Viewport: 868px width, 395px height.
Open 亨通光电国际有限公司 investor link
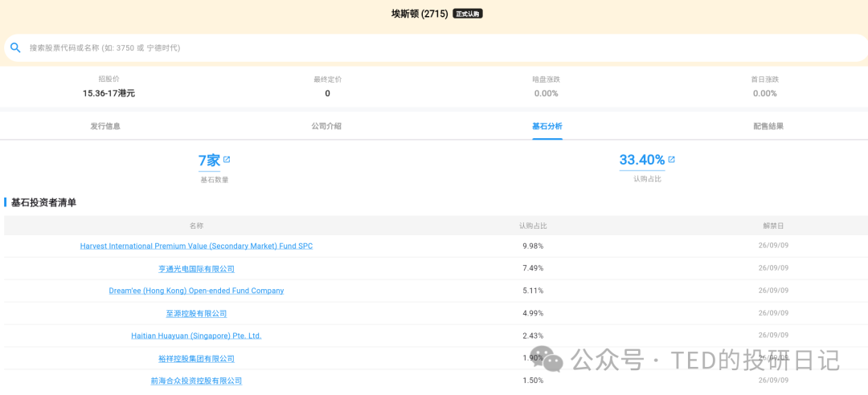click(197, 269)
